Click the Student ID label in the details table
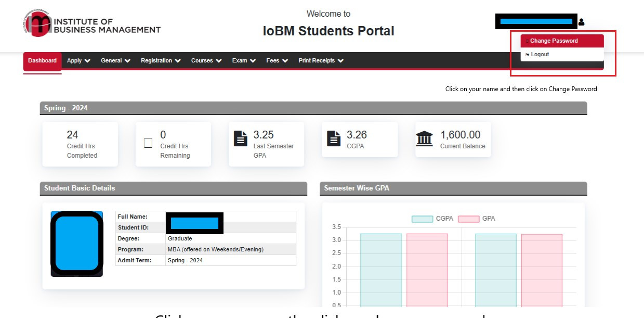Image resolution: width=644 pixels, height=318 pixels. tap(134, 228)
